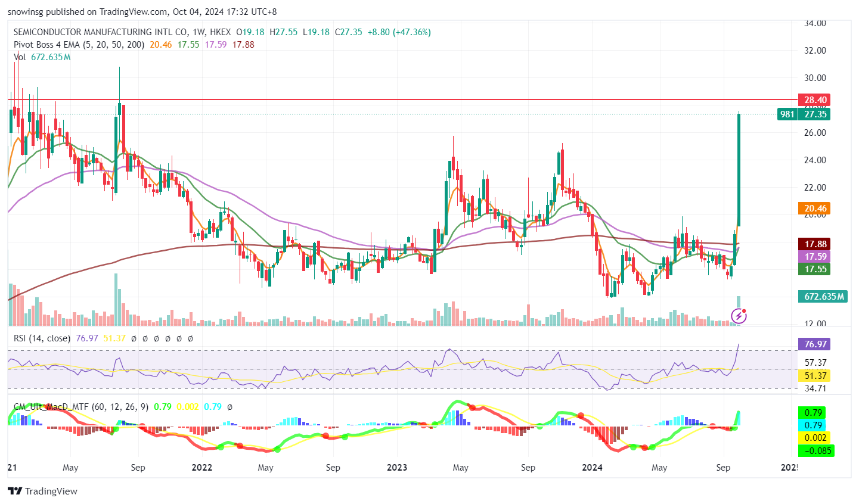Click the yellow 0.002 MACD axis label
The image size is (859, 504).
[x=814, y=438]
